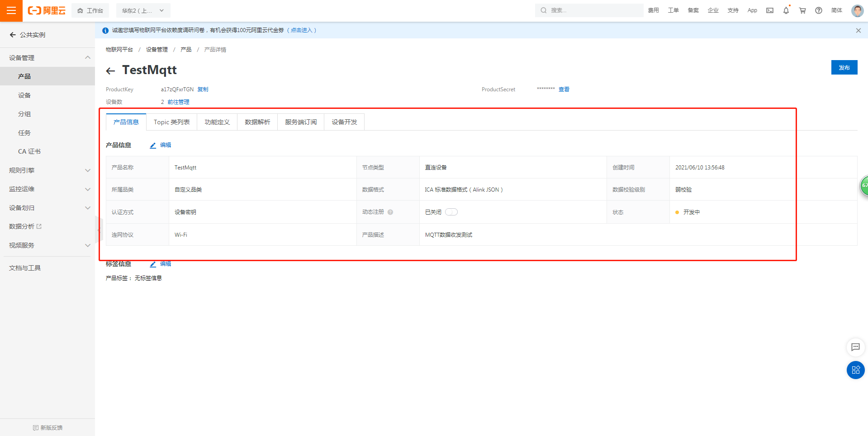
Task: Click the info icon in survey banner
Action: click(105, 30)
